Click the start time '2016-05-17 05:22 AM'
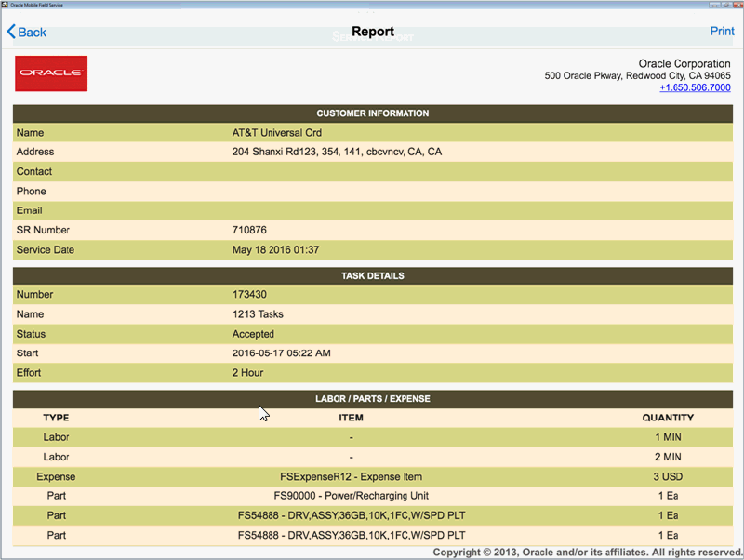 pos(282,353)
